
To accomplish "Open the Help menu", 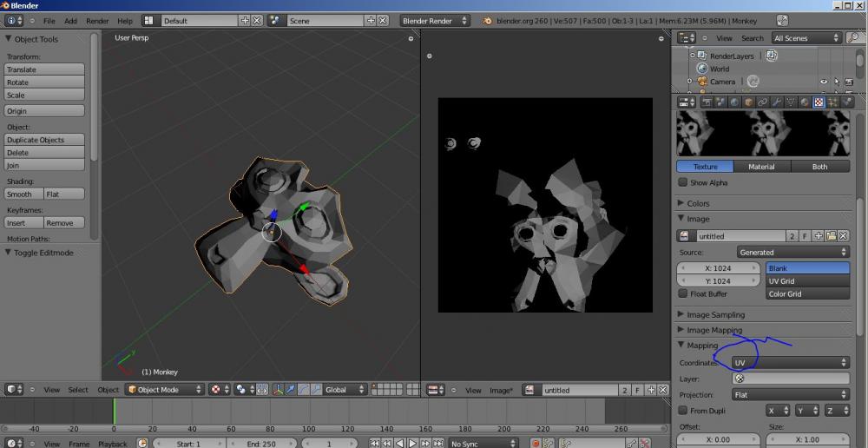I will pyautogui.click(x=125, y=21).
